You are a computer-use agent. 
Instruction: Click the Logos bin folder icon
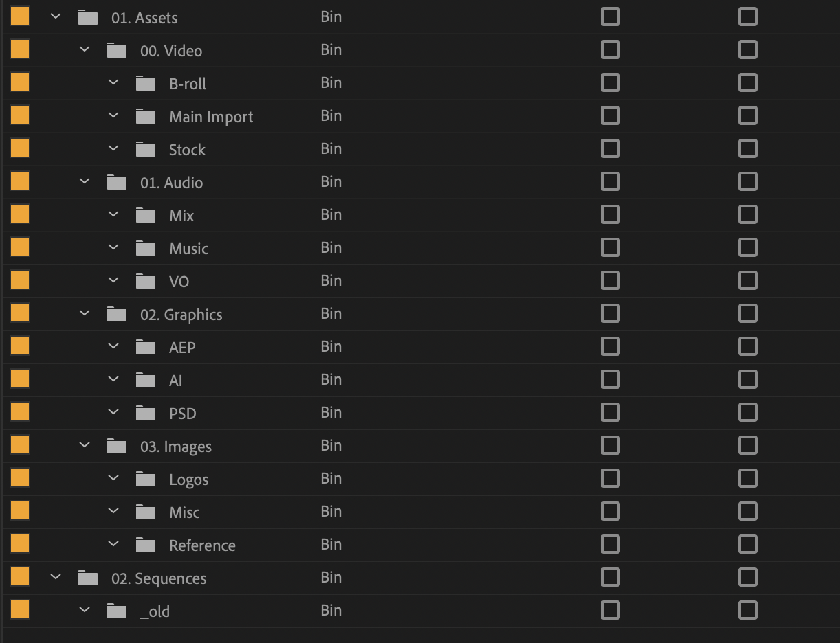146,479
